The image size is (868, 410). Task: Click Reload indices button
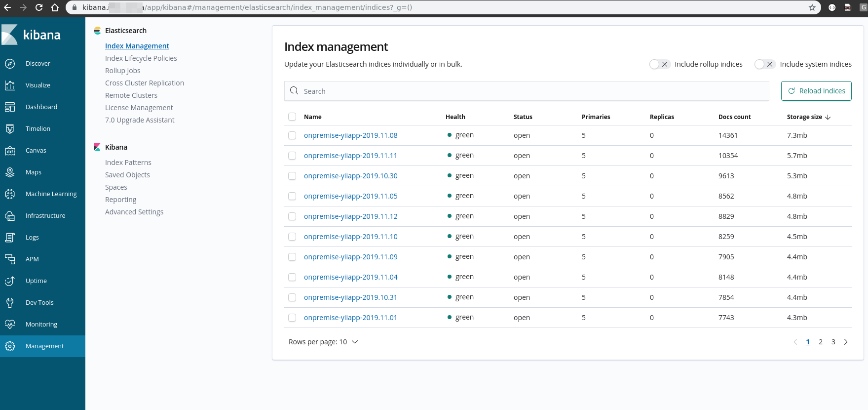(816, 91)
